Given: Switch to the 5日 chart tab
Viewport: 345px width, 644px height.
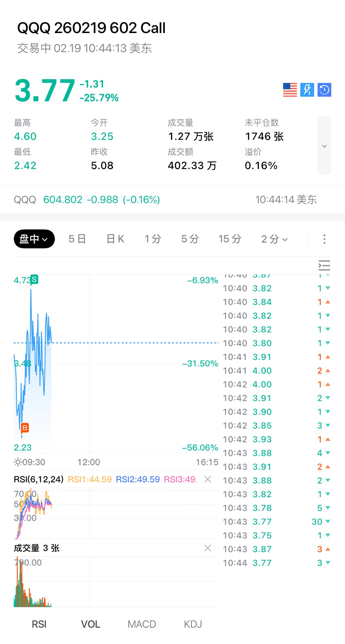Looking at the screenshot, I should (77, 239).
